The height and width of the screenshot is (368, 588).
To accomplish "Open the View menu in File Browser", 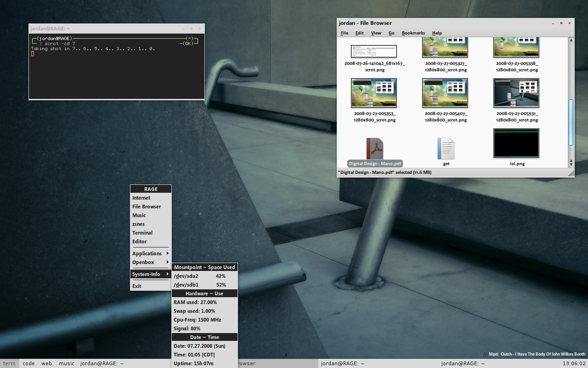I will click(x=376, y=33).
